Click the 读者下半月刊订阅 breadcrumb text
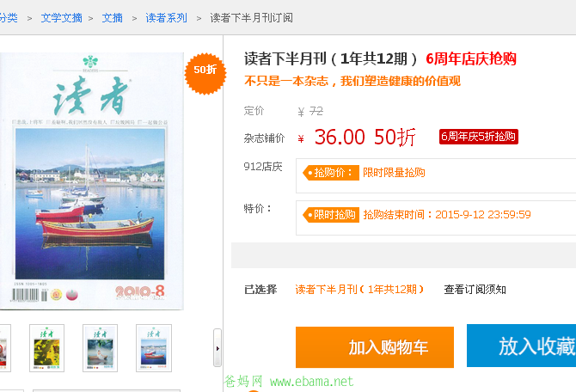 coord(251,18)
